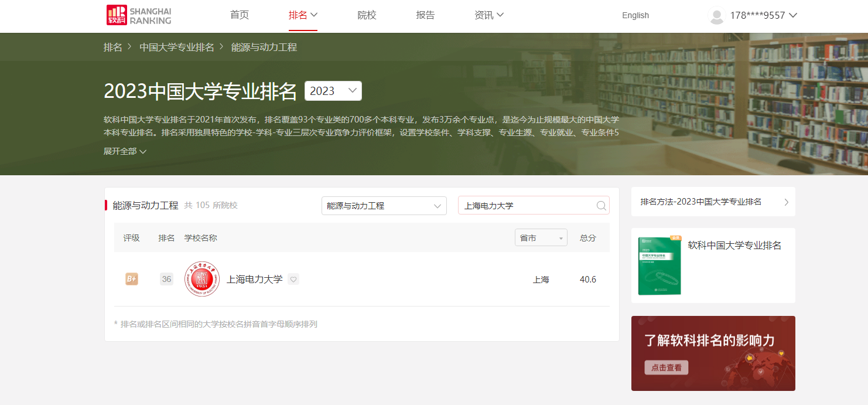Open the 能源与动力工程 major dropdown
The image size is (868, 405).
pyautogui.click(x=384, y=206)
